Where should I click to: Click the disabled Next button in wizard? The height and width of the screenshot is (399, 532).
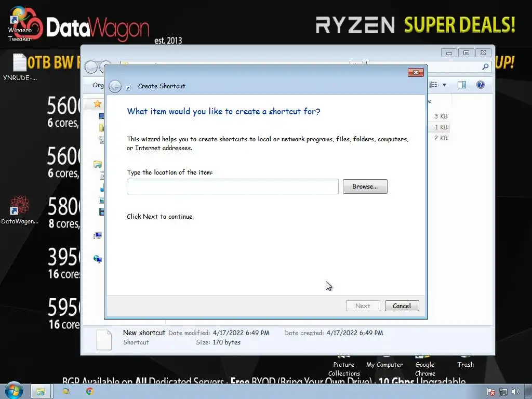(x=363, y=305)
